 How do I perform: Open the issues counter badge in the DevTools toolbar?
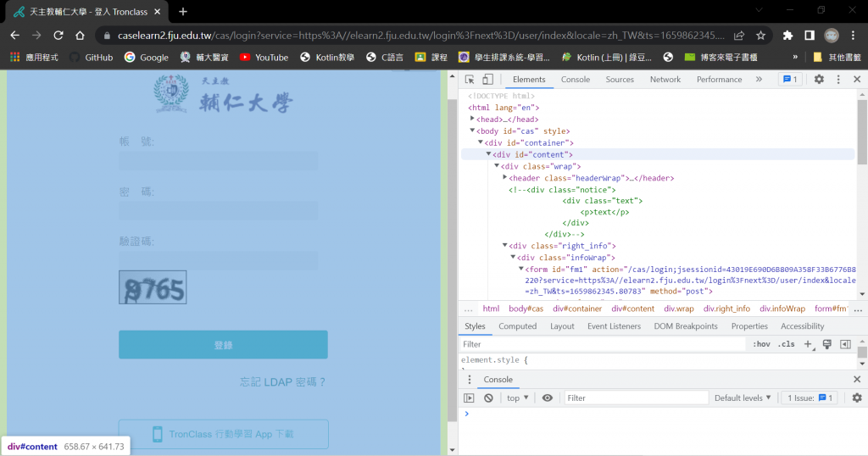tap(791, 79)
